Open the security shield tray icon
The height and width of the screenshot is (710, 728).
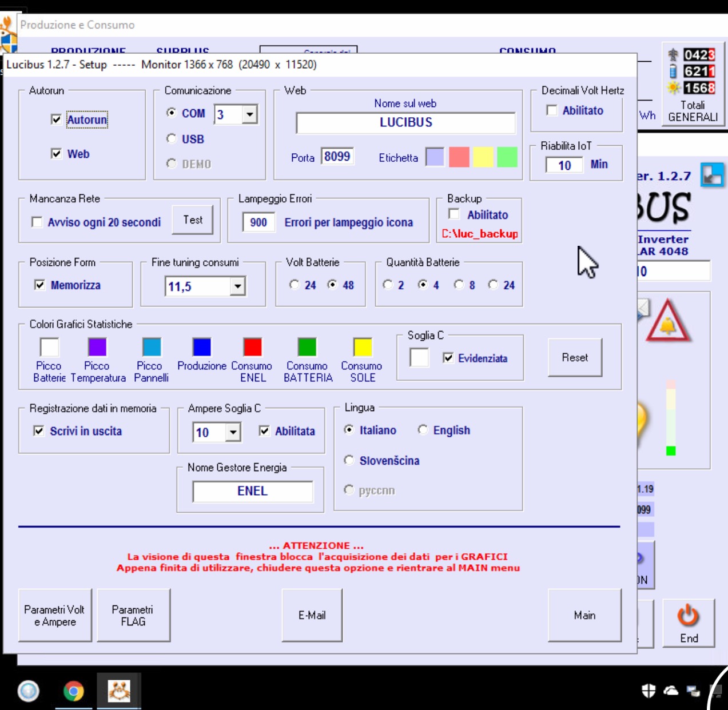649,691
